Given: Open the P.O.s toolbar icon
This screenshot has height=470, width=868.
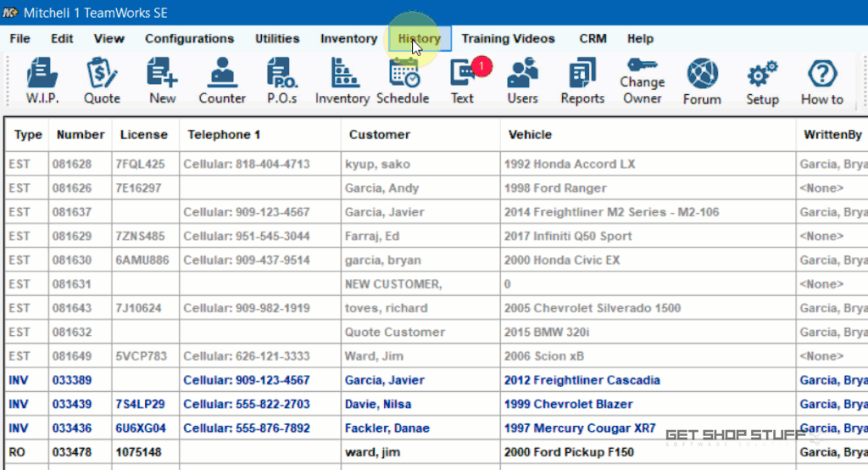Looking at the screenshot, I should click(281, 81).
